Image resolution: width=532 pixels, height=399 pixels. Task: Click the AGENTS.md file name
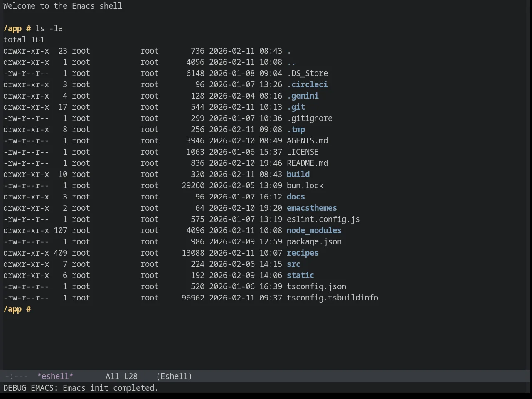point(307,140)
